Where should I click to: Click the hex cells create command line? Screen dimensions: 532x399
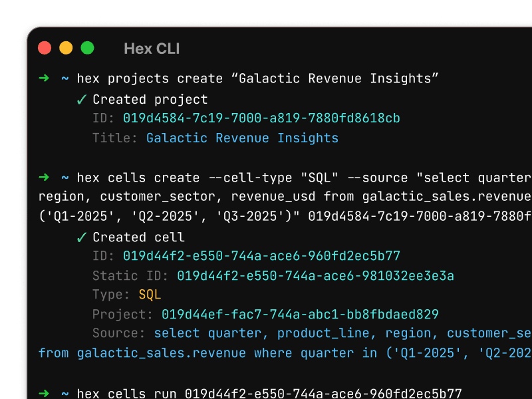305,178
